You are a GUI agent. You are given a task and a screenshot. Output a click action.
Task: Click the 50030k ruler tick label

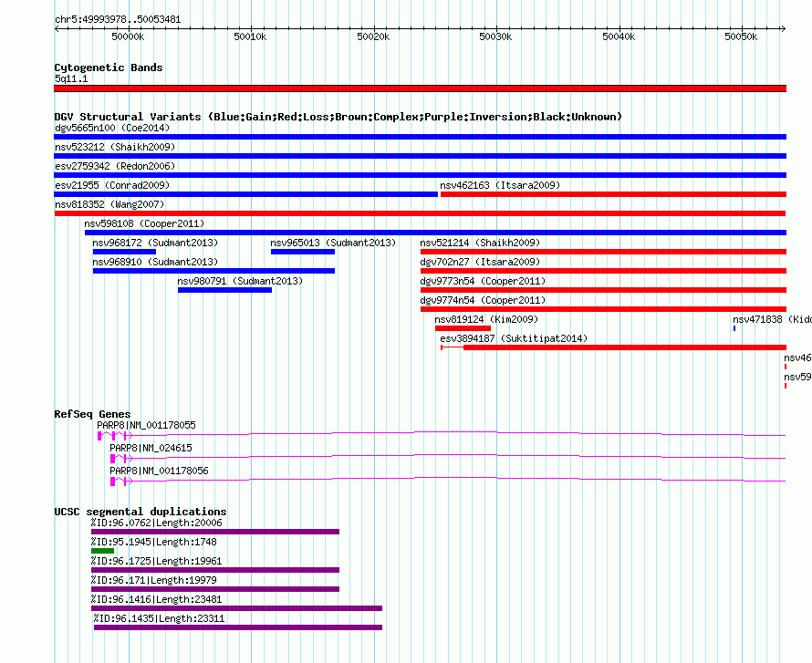click(x=495, y=36)
